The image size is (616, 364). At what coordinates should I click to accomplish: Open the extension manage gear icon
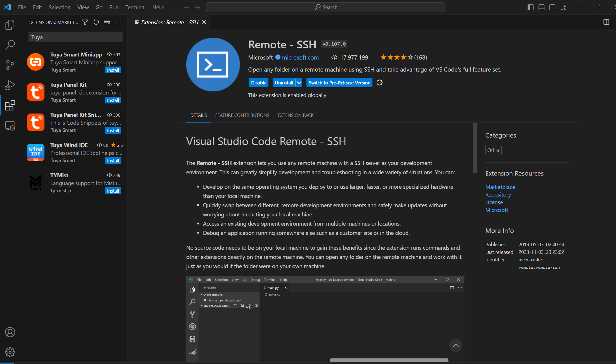379,82
